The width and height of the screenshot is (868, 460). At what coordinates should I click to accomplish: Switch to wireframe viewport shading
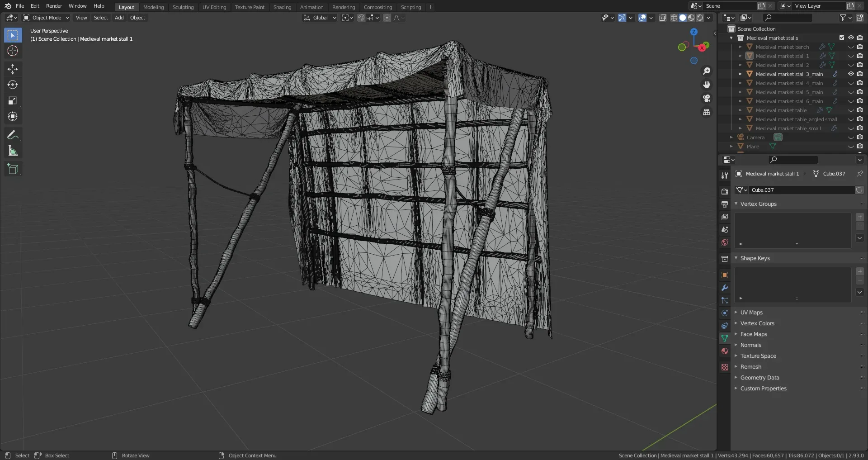point(674,18)
